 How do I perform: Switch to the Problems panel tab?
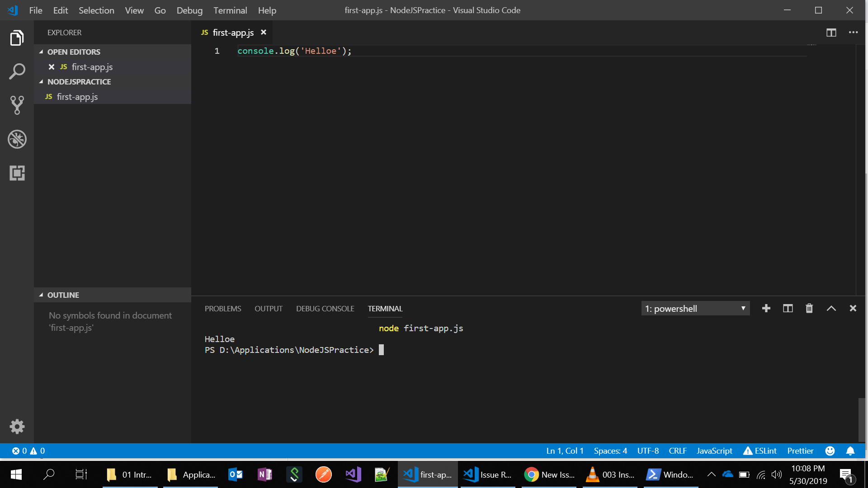[x=223, y=309]
